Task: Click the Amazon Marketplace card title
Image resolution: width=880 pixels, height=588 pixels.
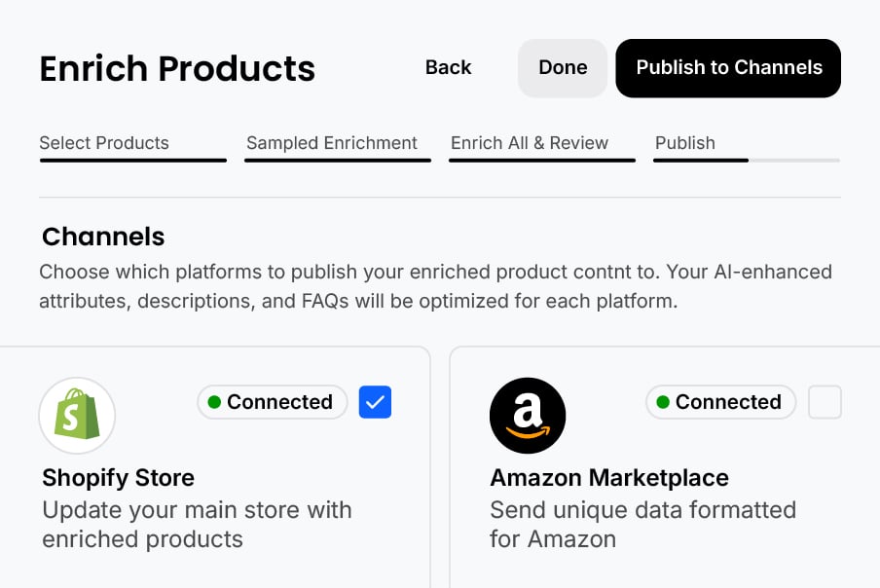Action: tap(609, 478)
